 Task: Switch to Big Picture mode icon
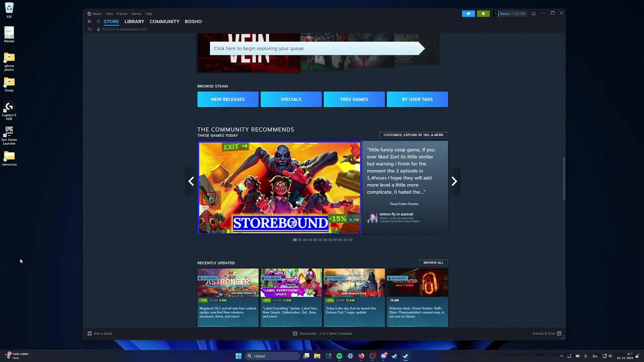(534, 14)
